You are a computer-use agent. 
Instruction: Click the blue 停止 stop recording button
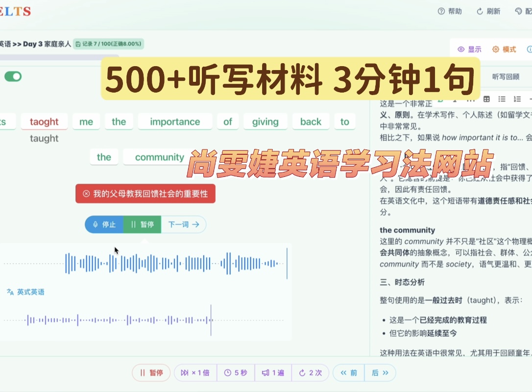104,224
